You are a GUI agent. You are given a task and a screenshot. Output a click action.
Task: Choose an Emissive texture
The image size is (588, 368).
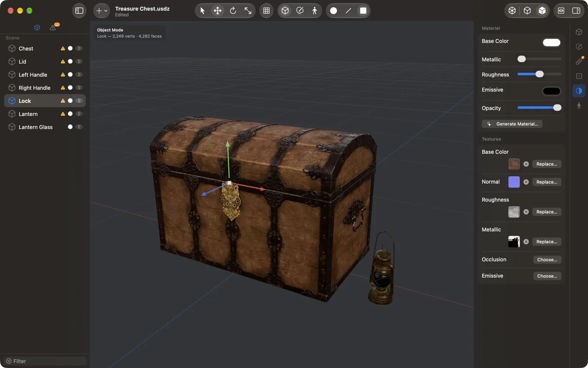coord(547,276)
